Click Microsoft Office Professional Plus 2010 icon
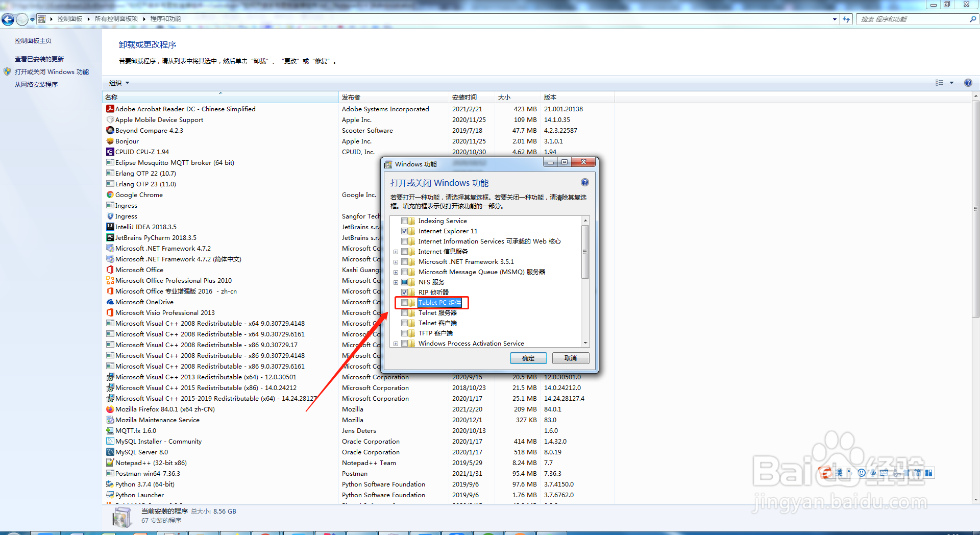This screenshot has width=980, height=535. (110, 280)
